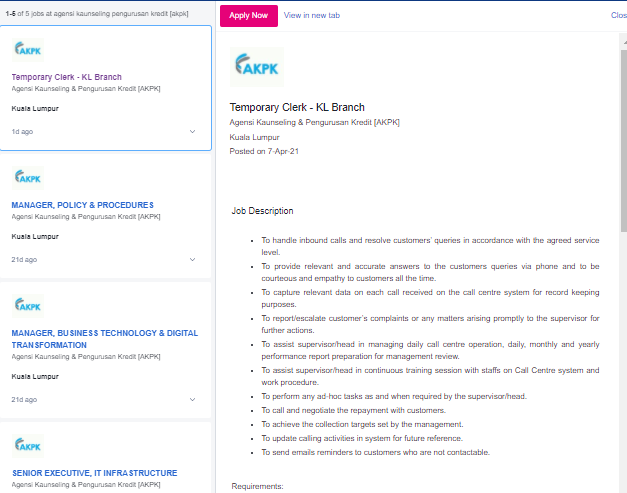Click the pink Apply Now button
The width and height of the screenshot is (627, 493).
tap(249, 16)
